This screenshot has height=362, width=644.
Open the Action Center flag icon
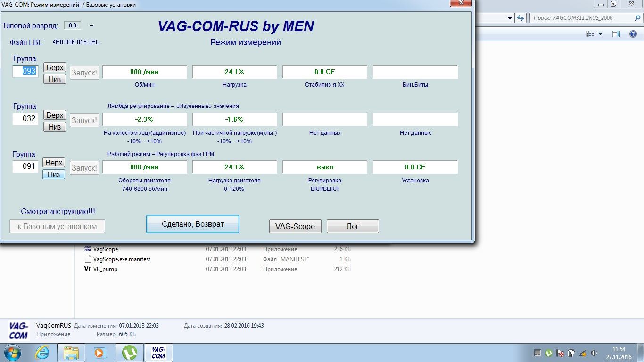click(x=560, y=353)
